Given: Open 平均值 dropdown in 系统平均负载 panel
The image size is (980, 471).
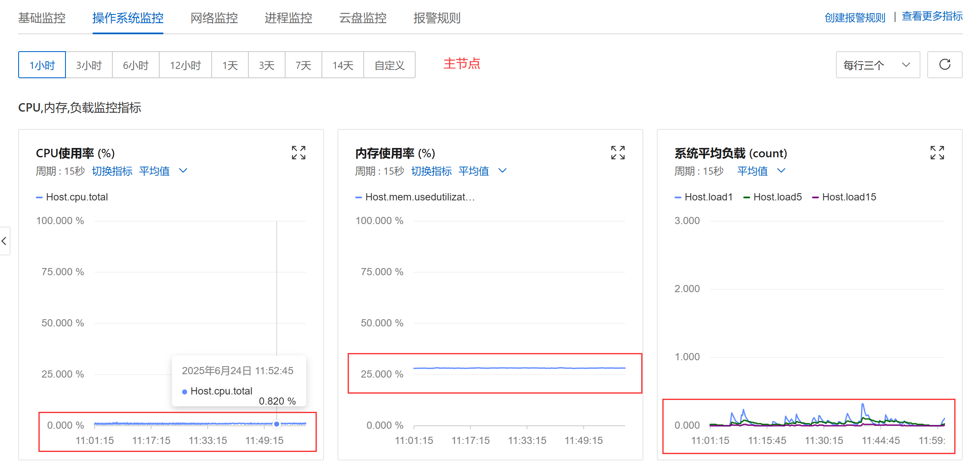Looking at the screenshot, I should point(761,171).
